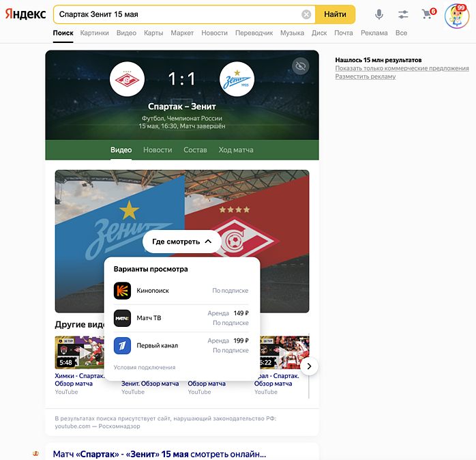Switch to the Картинки tab
The image size is (476, 460).
[94, 33]
